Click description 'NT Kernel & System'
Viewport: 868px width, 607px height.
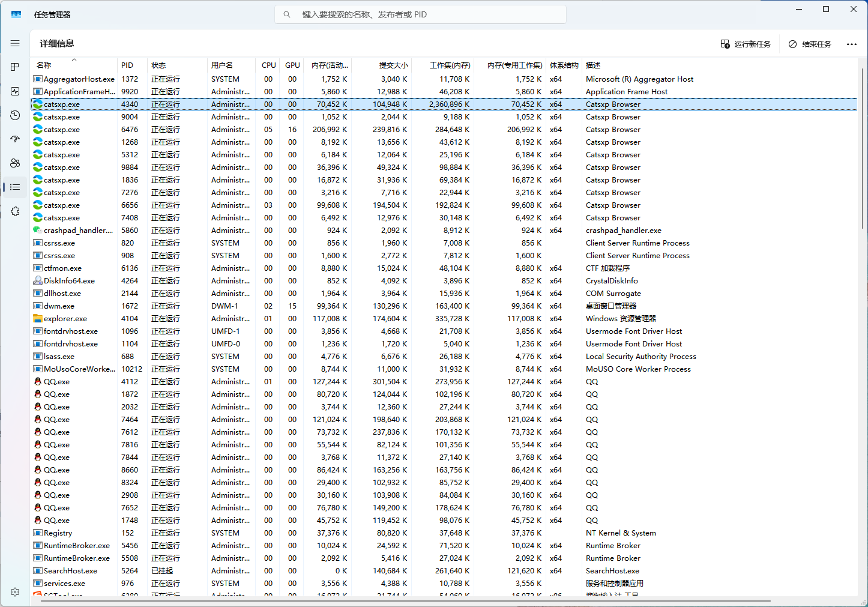(621, 533)
